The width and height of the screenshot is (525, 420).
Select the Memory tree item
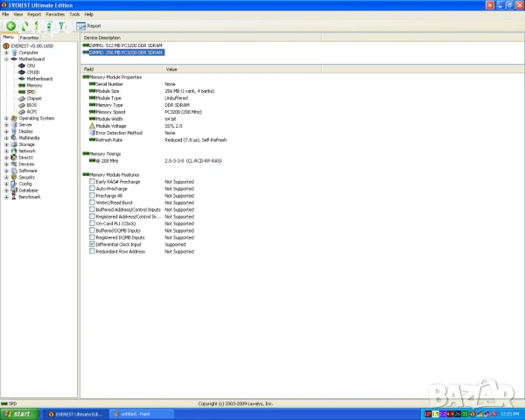coord(34,86)
